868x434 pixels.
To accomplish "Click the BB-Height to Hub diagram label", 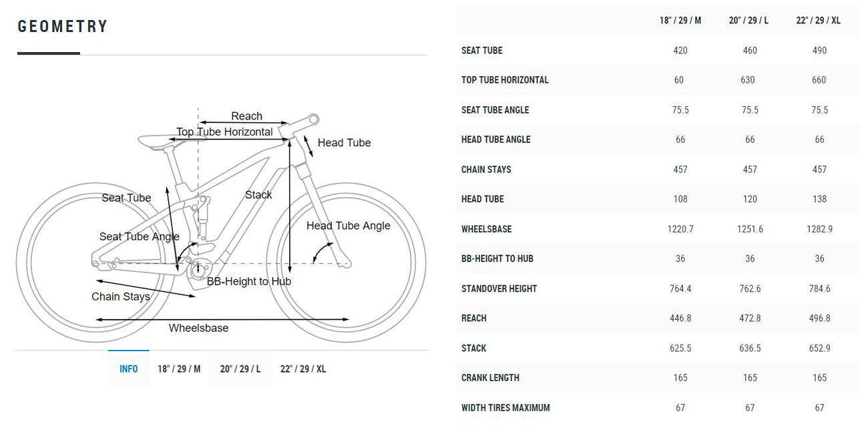I will [249, 282].
